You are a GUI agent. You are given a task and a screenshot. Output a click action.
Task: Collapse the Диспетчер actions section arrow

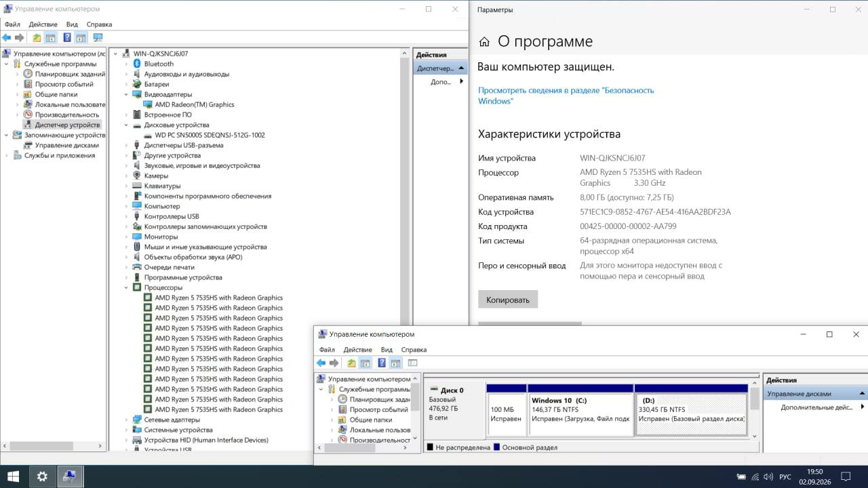(x=461, y=68)
